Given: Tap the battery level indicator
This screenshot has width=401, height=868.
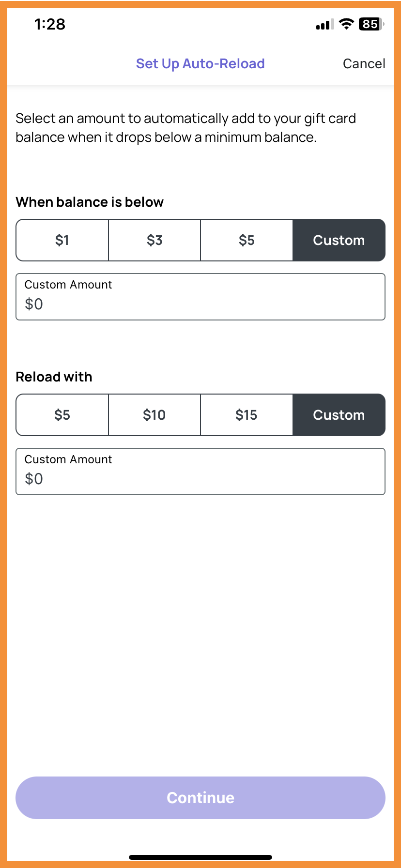Looking at the screenshot, I should [371, 24].
